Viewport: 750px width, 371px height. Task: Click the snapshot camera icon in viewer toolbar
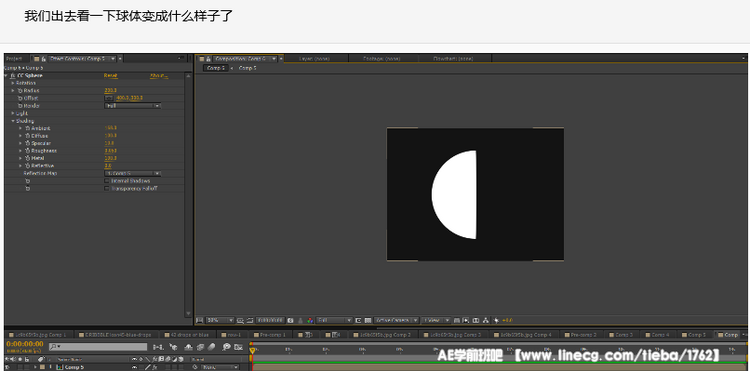click(x=290, y=320)
